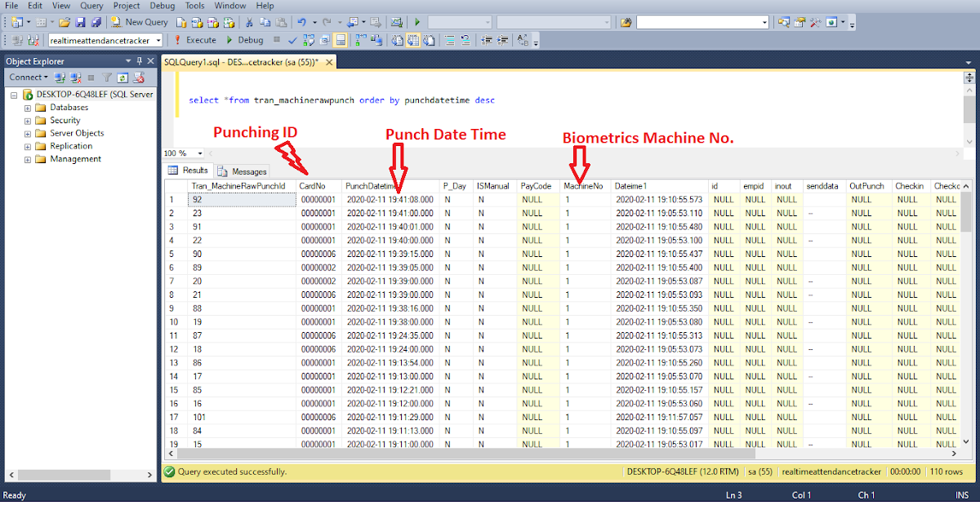Comment out the selected lines

(449, 38)
